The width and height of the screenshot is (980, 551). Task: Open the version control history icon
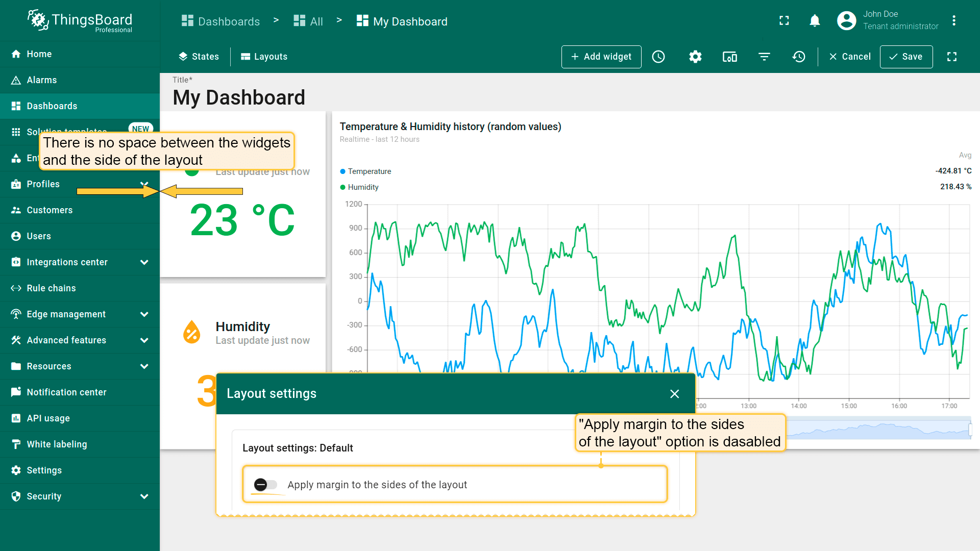coord(799,57)
